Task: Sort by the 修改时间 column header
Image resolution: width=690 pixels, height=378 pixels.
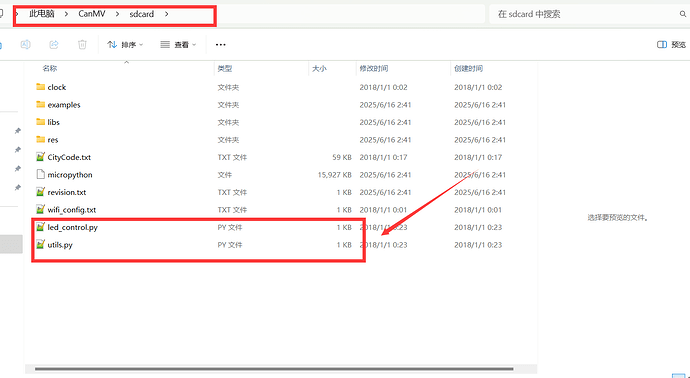Action: pos(374,68)
